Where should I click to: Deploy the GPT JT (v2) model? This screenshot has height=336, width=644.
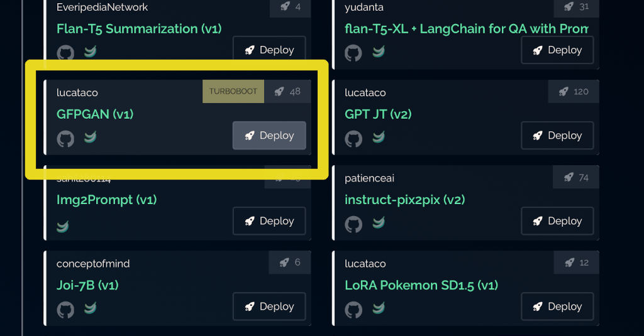click(x=557, y=136)
